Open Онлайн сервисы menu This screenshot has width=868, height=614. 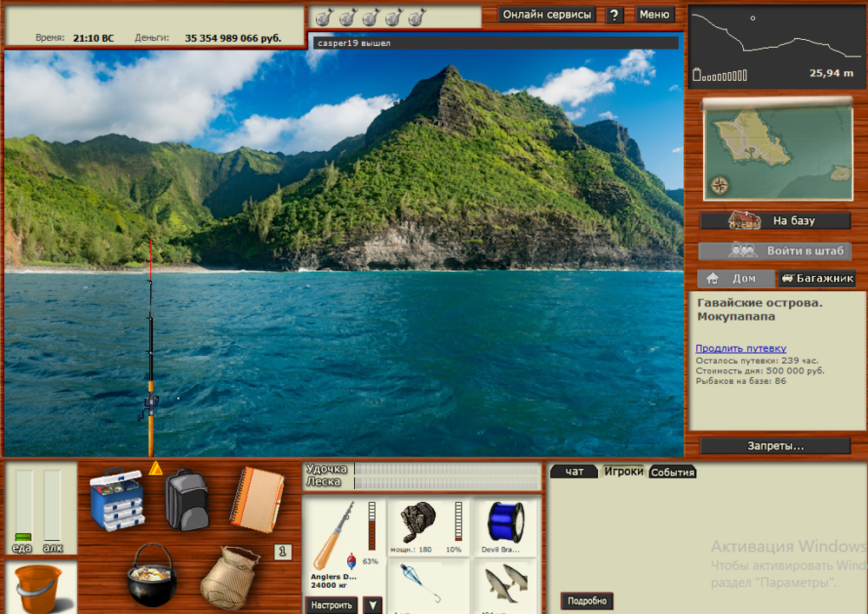(548, 15)
